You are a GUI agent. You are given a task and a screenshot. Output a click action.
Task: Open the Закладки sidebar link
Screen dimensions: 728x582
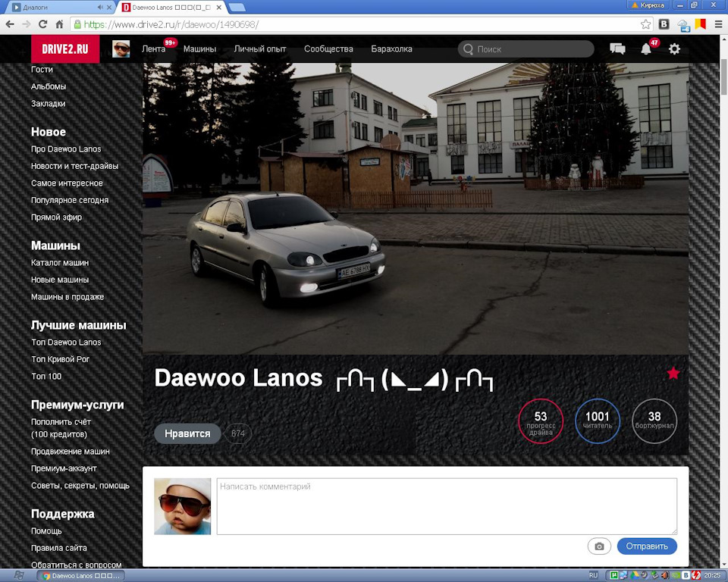pyautogui.click(x=48, y=104)
